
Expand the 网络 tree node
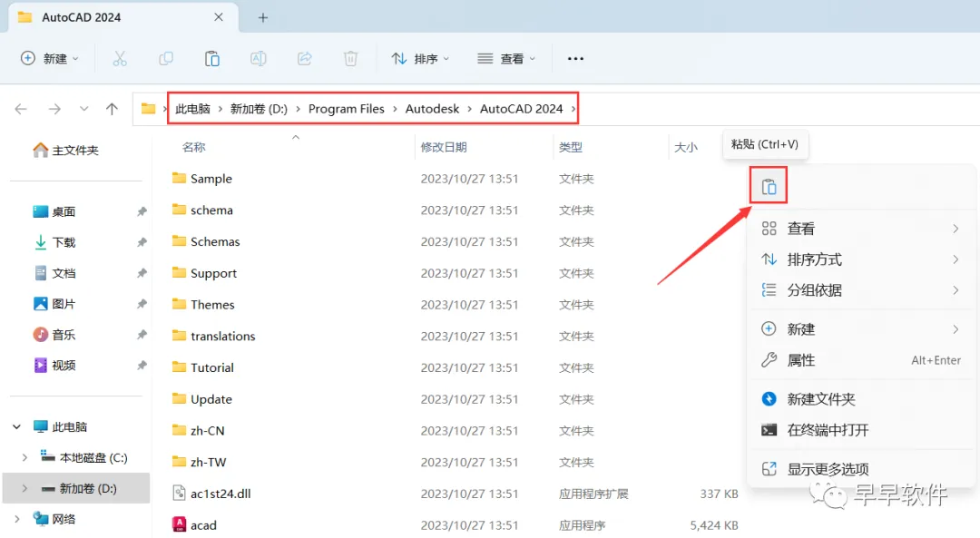[17, 519]
